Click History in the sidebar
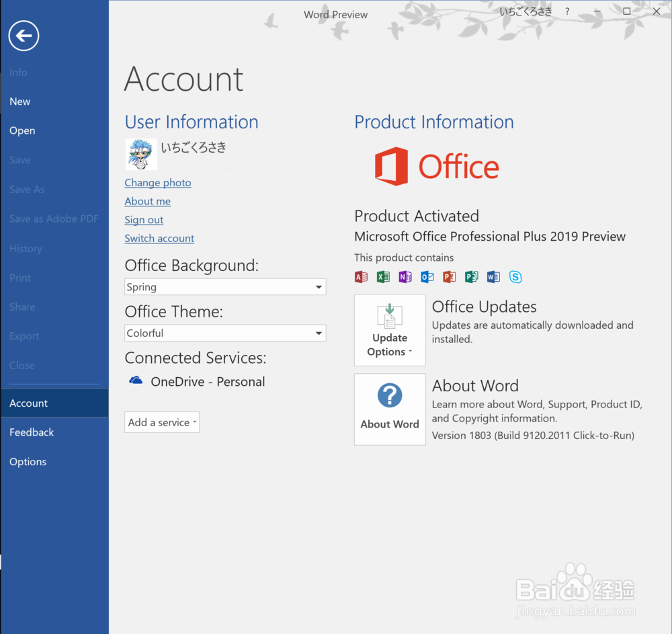Screen dimensions: 672x634 pyautogui.click(x=54, y=248)
